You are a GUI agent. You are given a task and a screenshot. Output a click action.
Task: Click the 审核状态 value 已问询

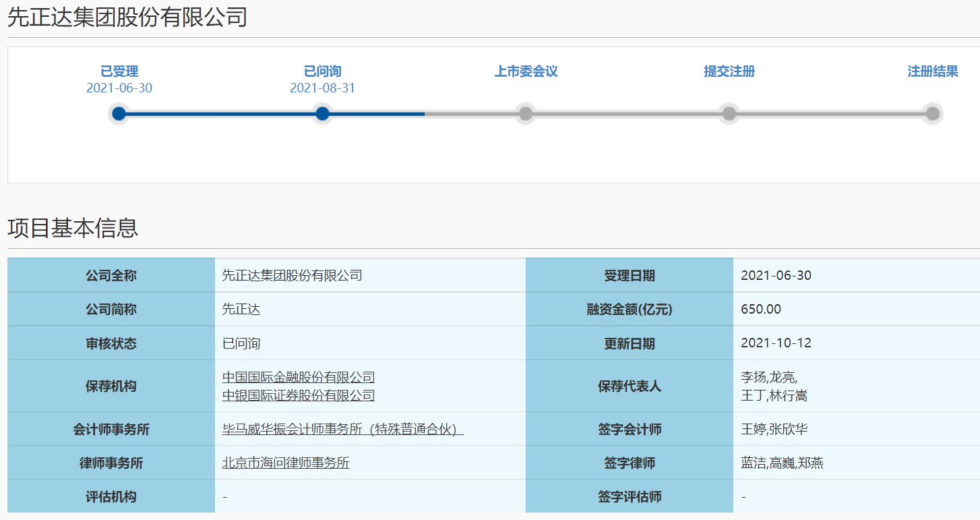[241, 343]
